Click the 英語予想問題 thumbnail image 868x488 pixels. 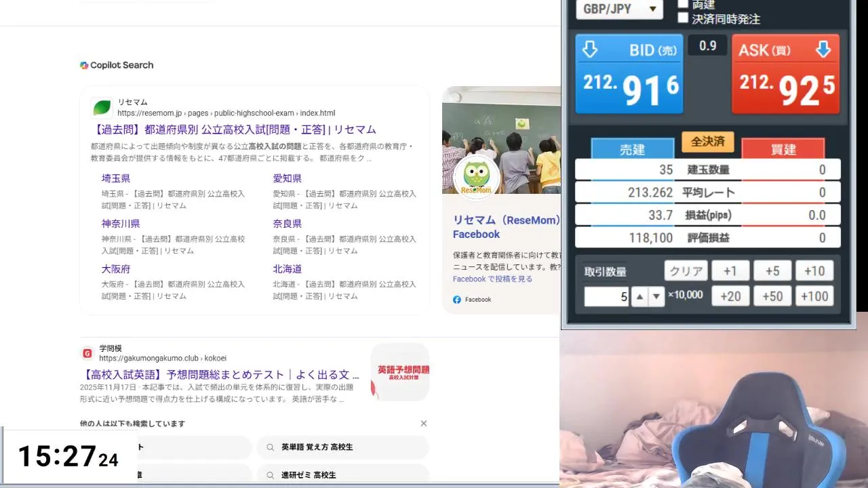pos(400,371)
